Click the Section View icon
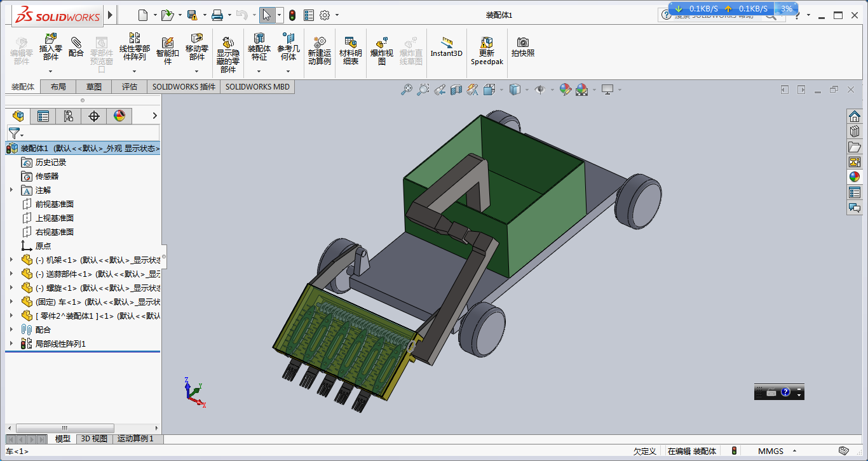This screenshot has width=868, height=461. point(456,90)
